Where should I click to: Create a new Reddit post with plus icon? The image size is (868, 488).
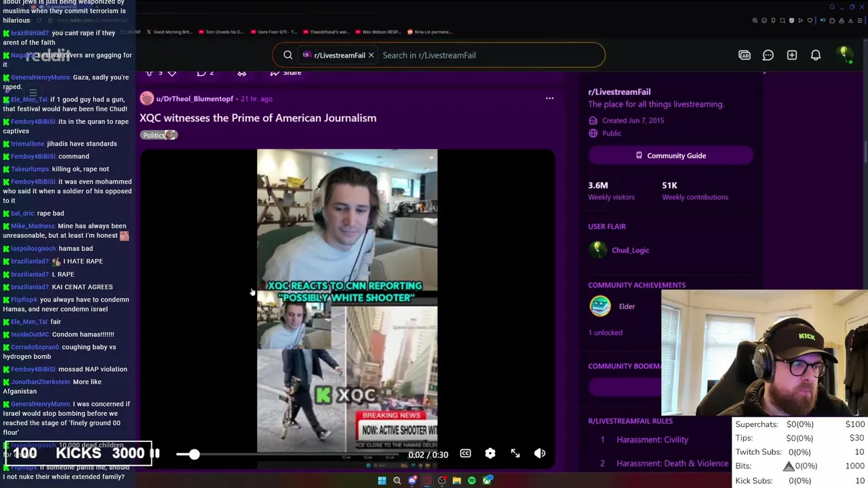pos(792,55)
